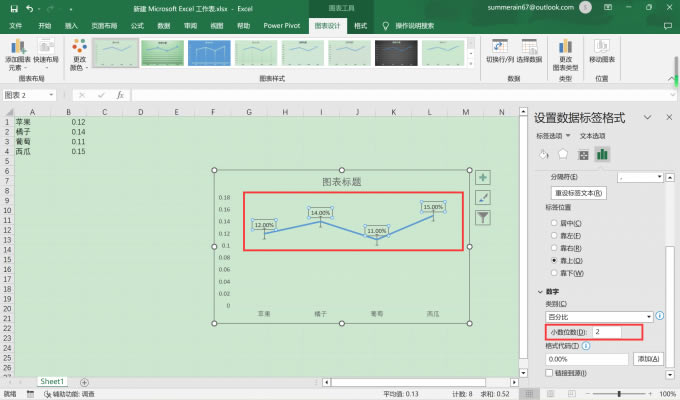The width and height of the screenshot is (680, 400).
Task: Collapse the Number section in pane
Action: click(541, 291)
